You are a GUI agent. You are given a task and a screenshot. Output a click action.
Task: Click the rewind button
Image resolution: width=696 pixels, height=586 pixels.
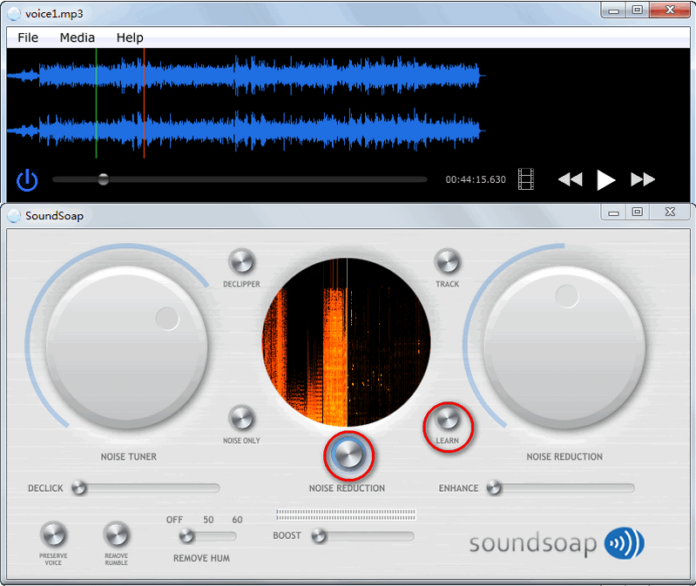coord(570,179)
